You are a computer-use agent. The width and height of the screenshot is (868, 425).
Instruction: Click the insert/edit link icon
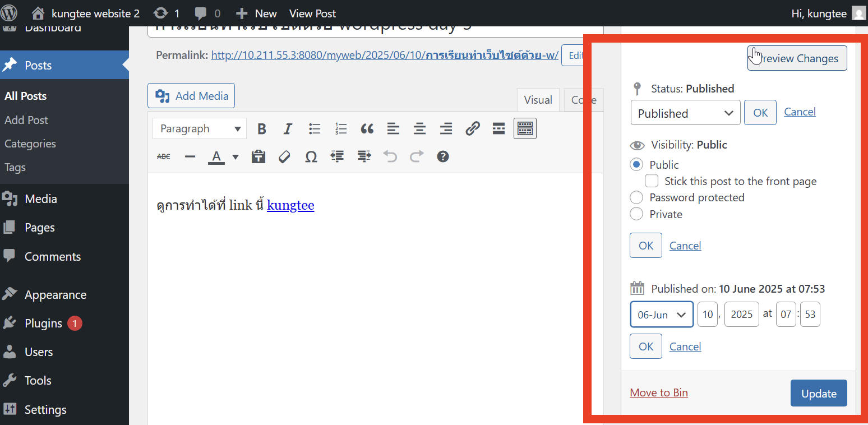pyautogui.click(x=472, y=129)
